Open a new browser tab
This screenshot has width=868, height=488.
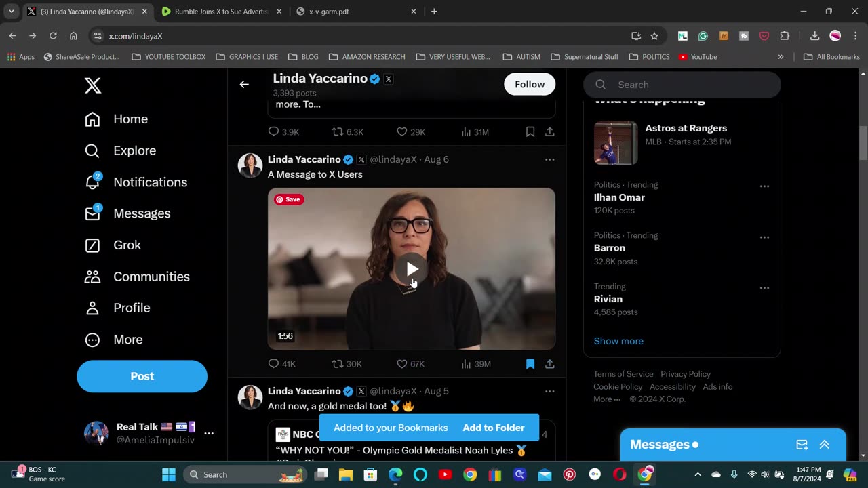tap(434, 12)
